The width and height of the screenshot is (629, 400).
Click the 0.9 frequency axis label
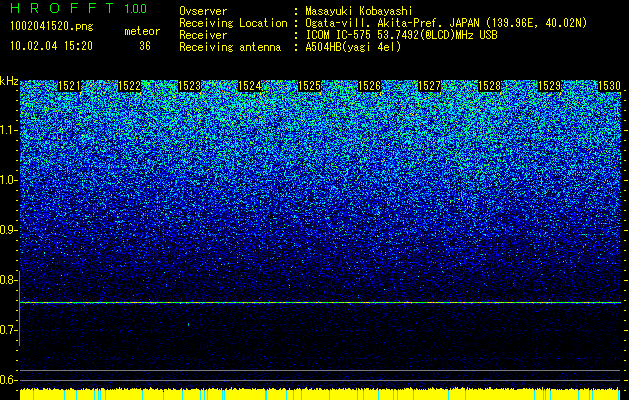pos(9,230)
